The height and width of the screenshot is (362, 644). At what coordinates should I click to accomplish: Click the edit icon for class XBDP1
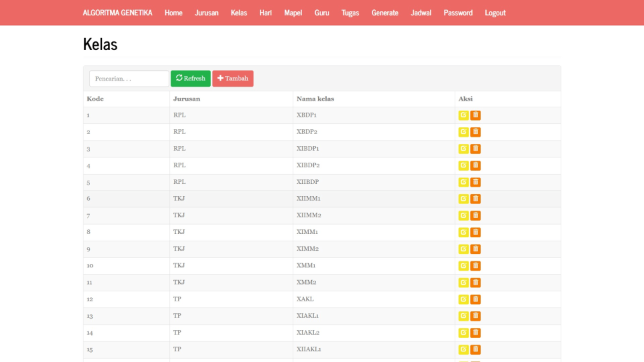[x=463, y=115]
